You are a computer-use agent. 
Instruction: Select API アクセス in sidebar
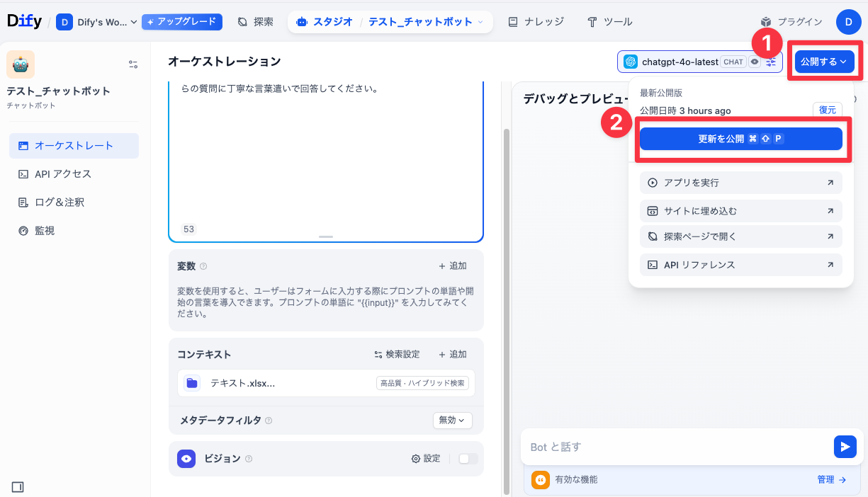[62, 174]
